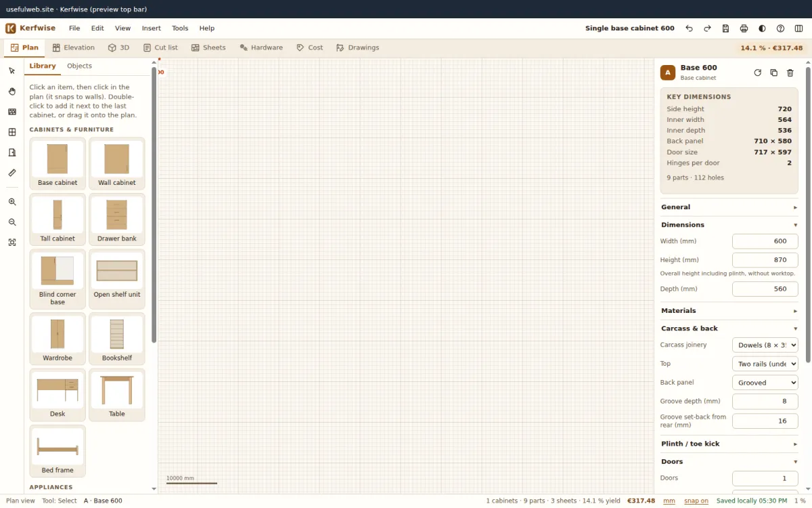Select the Drawer bank library item

point(117,219)
